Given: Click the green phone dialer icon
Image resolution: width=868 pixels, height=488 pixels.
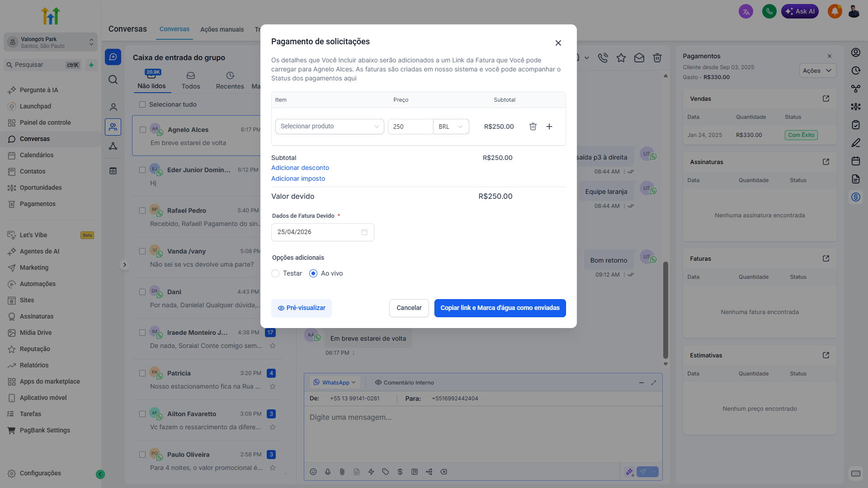Looking at the screenshot, I should coord(769,11).
